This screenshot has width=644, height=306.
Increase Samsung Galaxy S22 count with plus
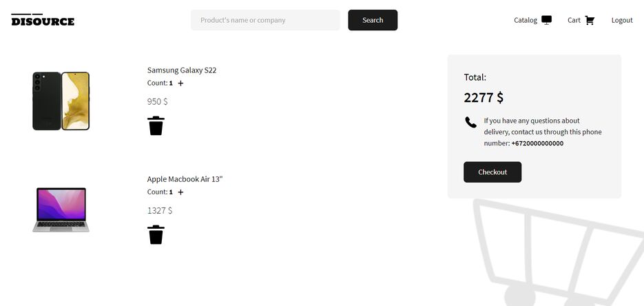(x=180, y=83)
